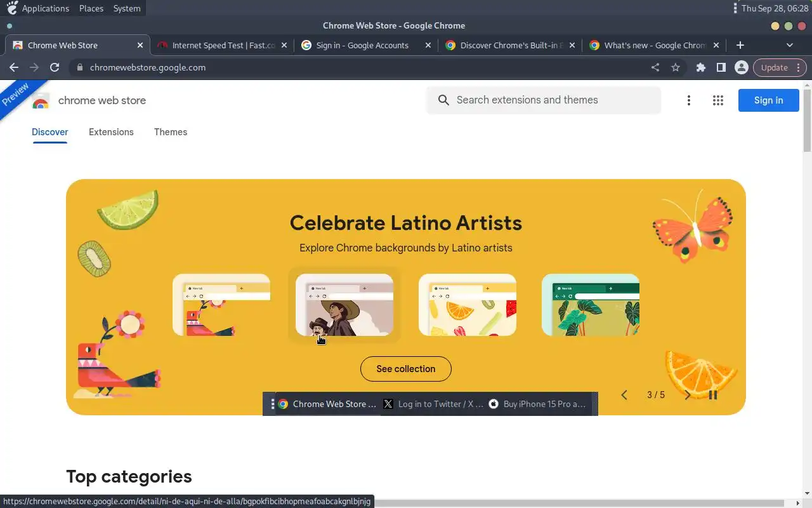This screenshot has height=508, width=812.
Task: Click the browser forward arrow
Action: click(34, 67)
